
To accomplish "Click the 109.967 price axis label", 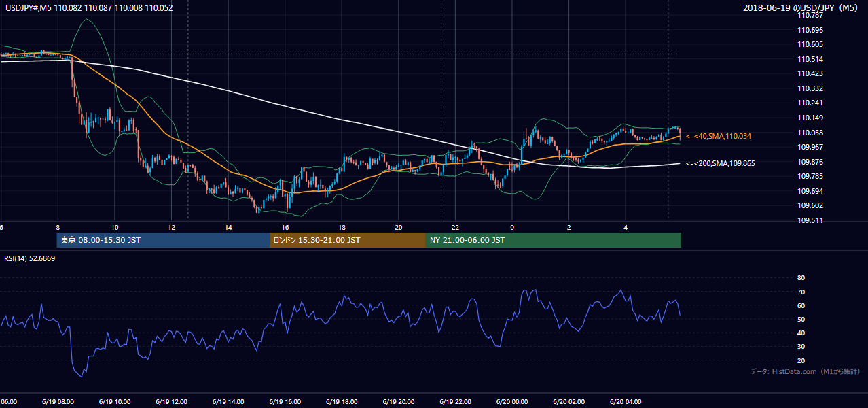I will click(810, 147).
